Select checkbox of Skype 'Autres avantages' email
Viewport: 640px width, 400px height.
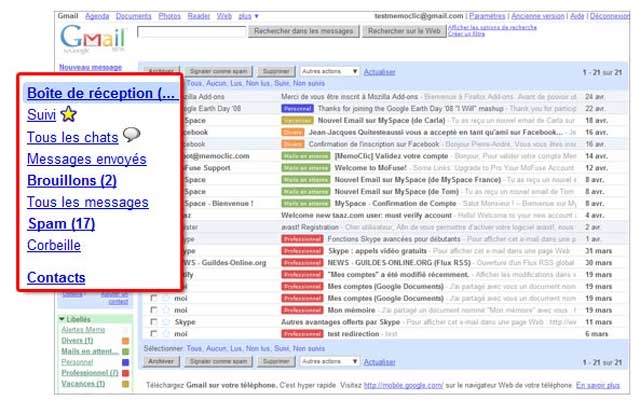153,323
